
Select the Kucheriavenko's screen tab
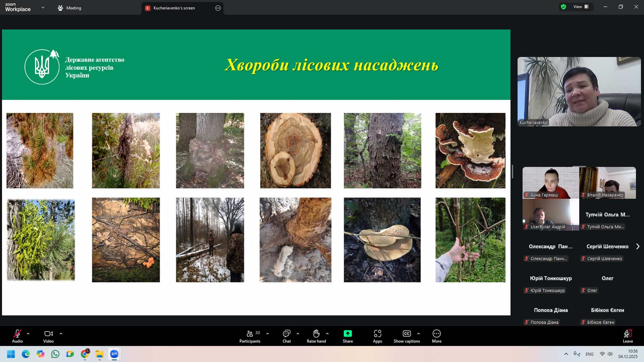174,8
